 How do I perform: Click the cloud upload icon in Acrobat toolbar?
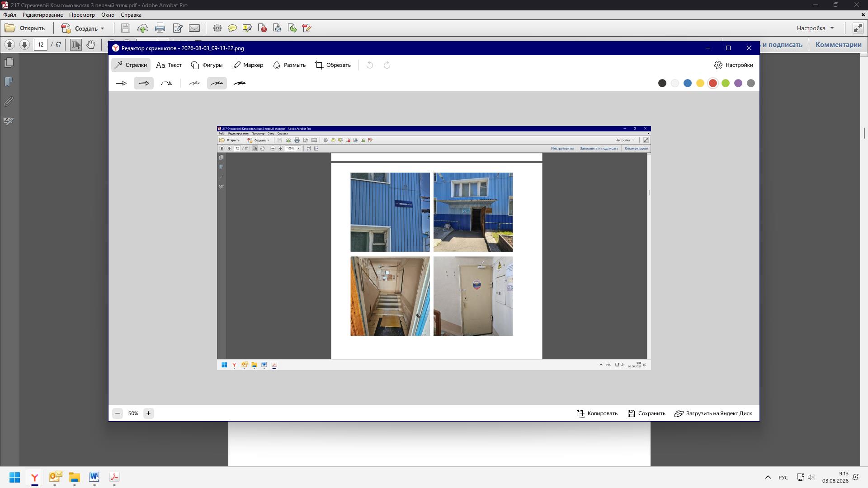pos(143,28)
